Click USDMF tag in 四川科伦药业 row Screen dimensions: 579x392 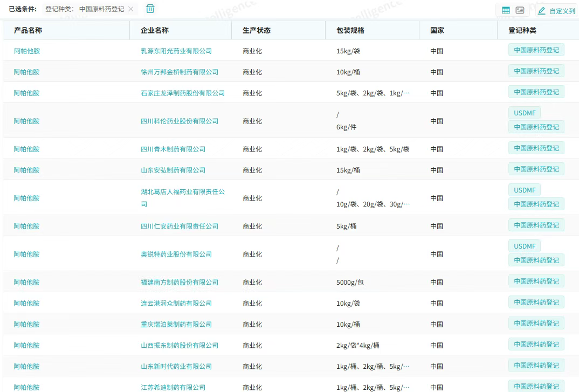(x=525, y=113)
